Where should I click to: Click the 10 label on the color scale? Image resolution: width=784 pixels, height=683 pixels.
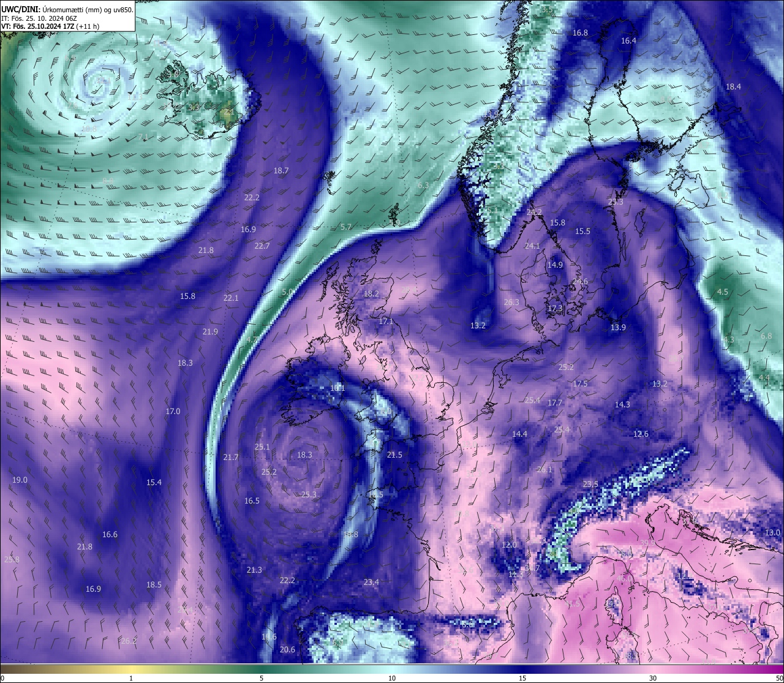point(392,678)
